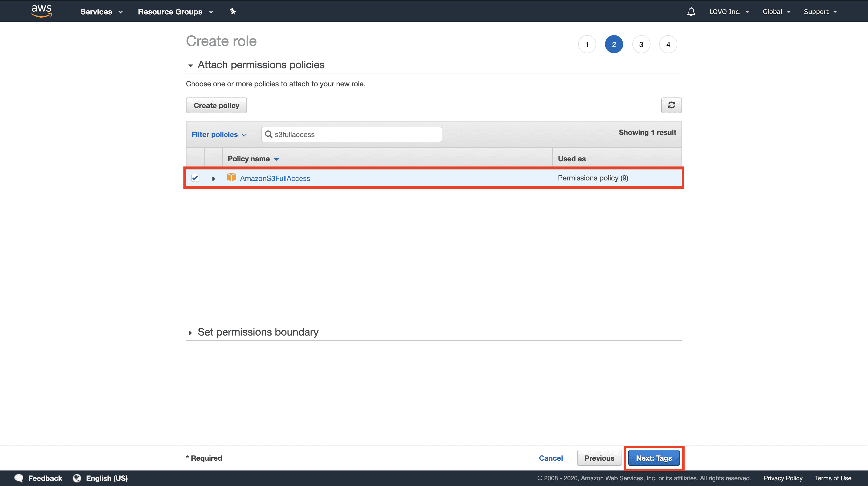Click the Previous navigation button
Viewport: 868px width, 486px height.
[599, 458]
